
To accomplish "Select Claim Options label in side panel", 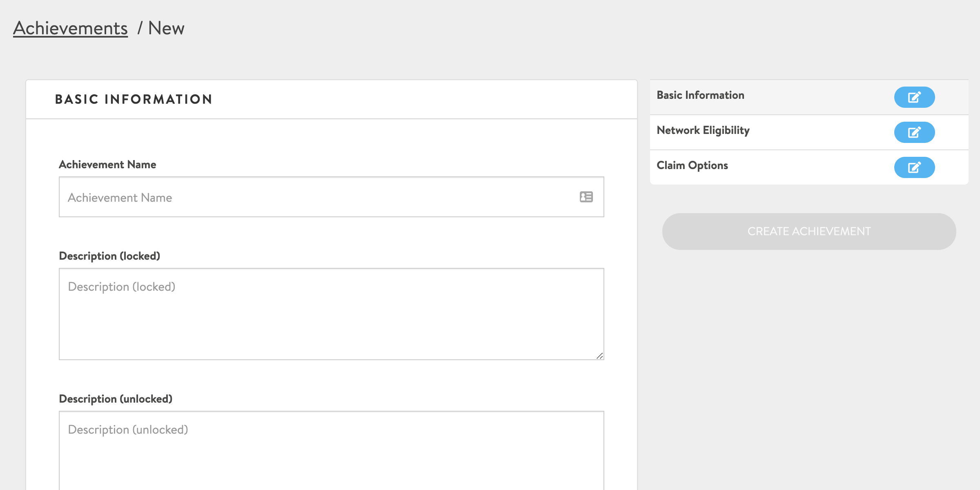I will [692, 165].
